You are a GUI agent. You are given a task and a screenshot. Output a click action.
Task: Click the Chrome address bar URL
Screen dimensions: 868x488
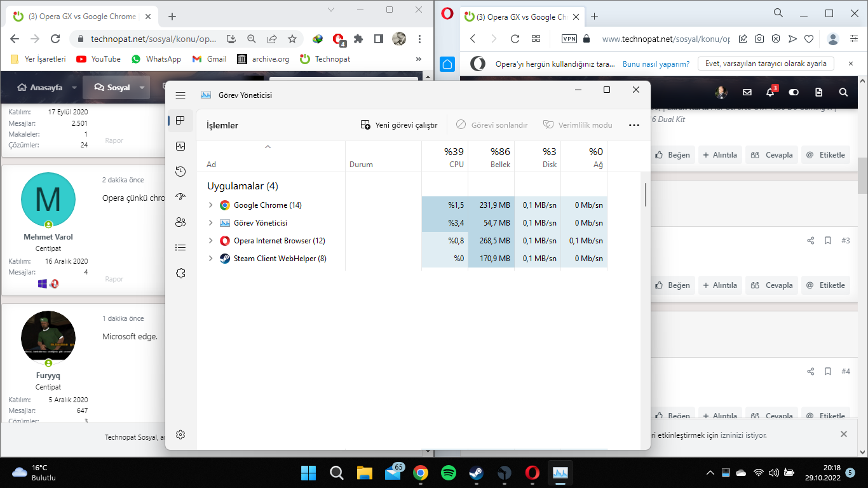[x=154, y=39]
